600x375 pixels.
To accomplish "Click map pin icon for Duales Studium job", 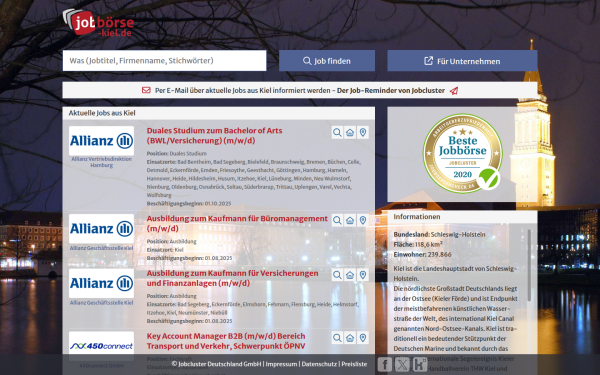I will [363, 132].
